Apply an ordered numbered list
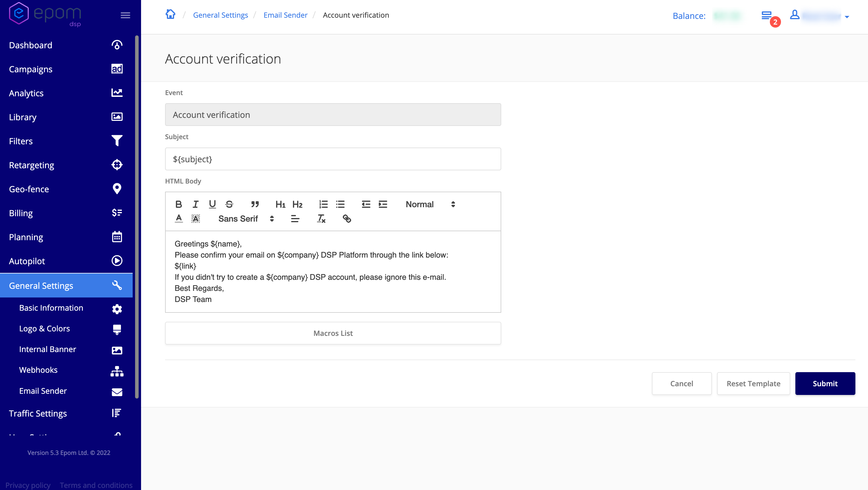The image size is (868, 490). (x=323, y=204)
